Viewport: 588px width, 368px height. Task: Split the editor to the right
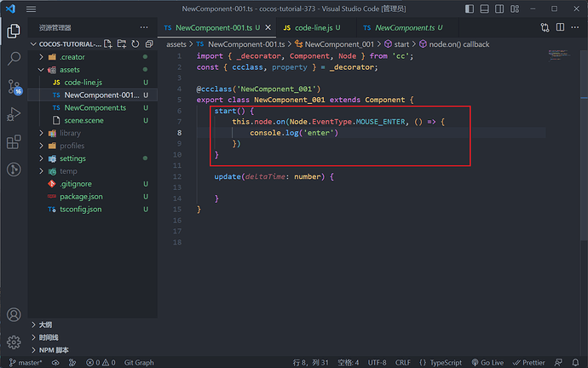[560, 27]
